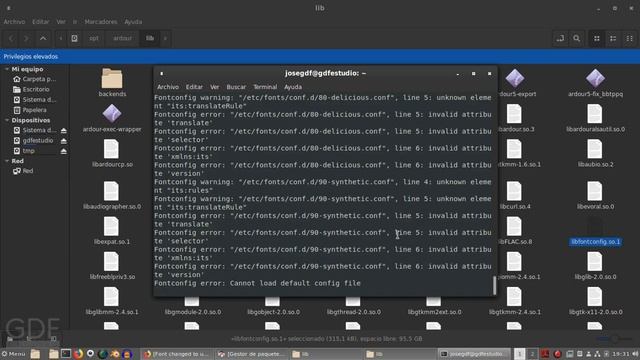Collapse the Mi equipo sidebar section
The width and height of the screenshot is (640, 360).
(x=7, y=69)
